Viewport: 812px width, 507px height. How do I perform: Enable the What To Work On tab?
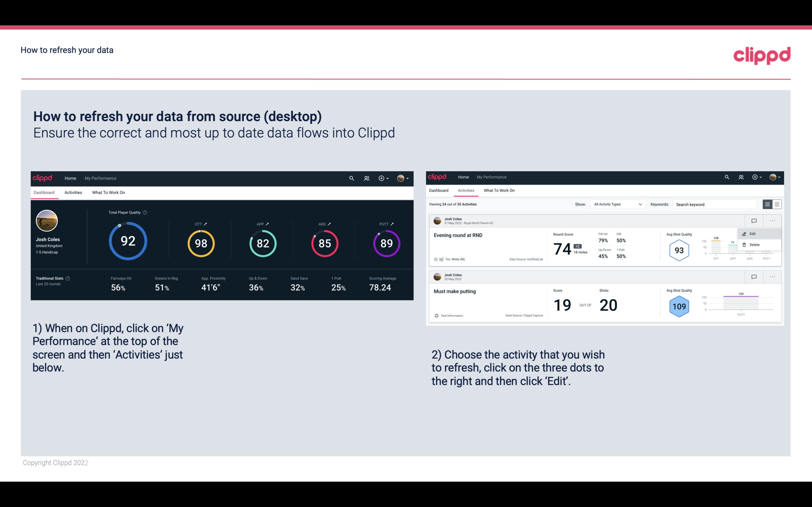point(109,192)
